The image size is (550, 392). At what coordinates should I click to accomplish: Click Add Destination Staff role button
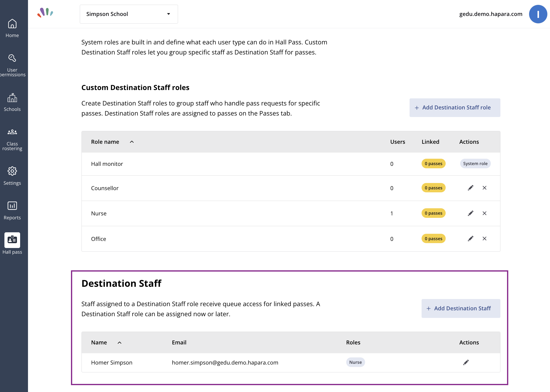[x=454, y=107]
